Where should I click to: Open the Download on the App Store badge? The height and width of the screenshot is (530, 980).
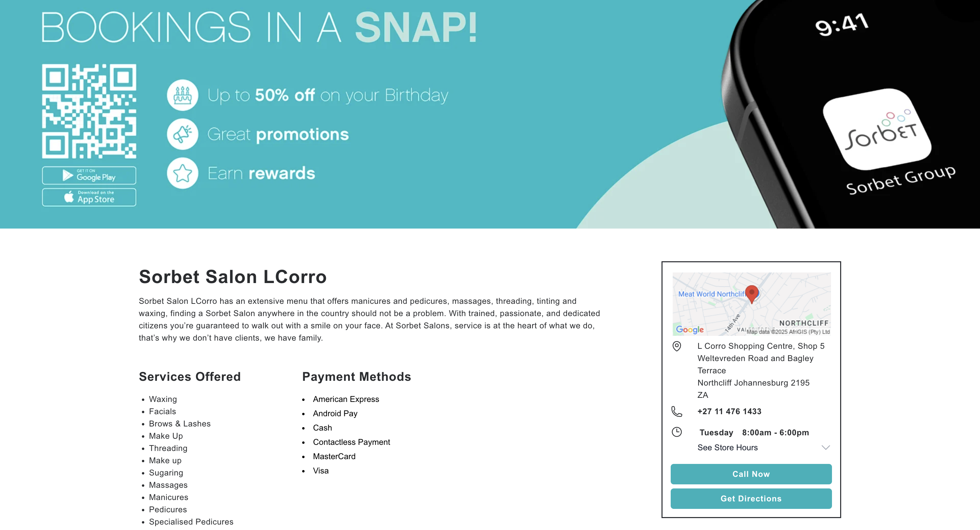(x=89, y=197)
